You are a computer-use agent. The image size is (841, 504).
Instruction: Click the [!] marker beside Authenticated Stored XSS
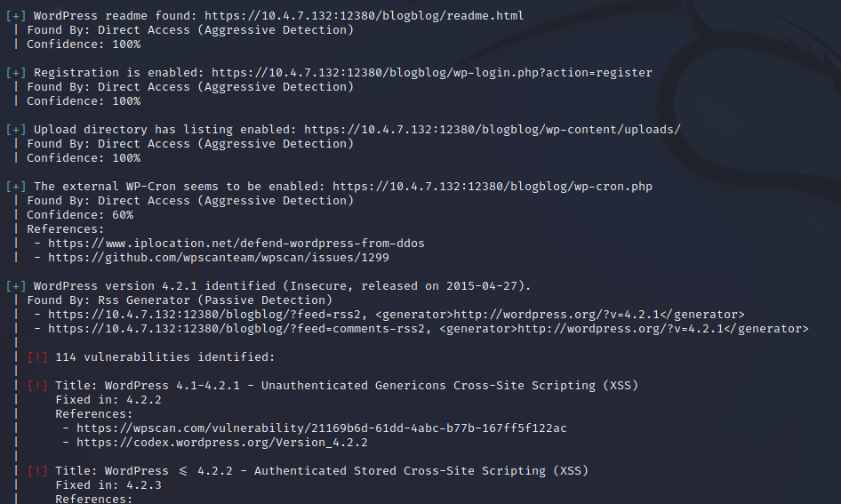(37, 471)
